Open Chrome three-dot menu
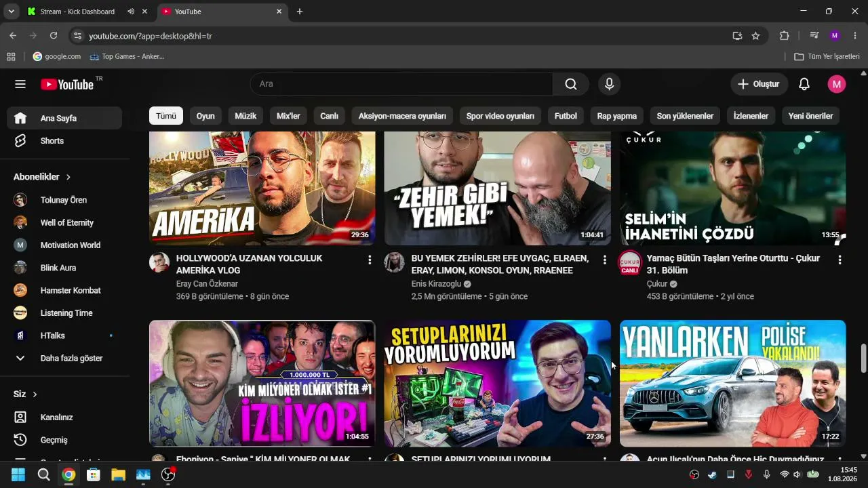This screenshot has width=868, height=488. [855, 36]
